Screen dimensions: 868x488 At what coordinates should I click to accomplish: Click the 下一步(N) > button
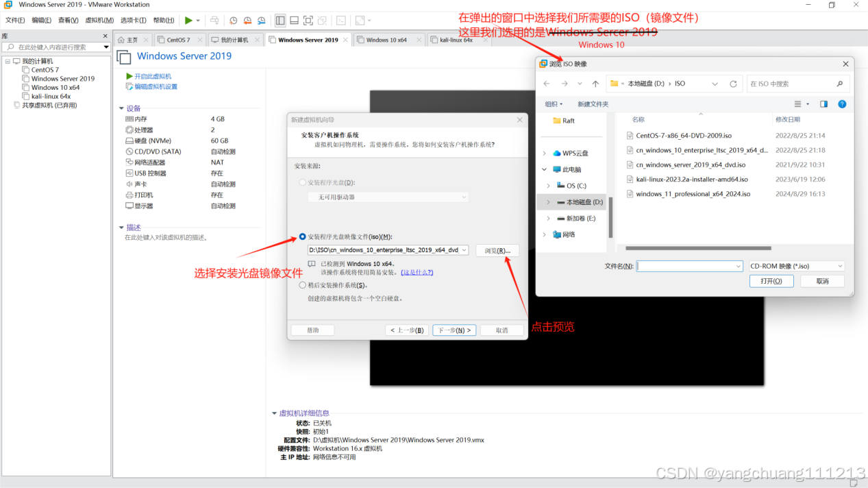coord(455,330)
